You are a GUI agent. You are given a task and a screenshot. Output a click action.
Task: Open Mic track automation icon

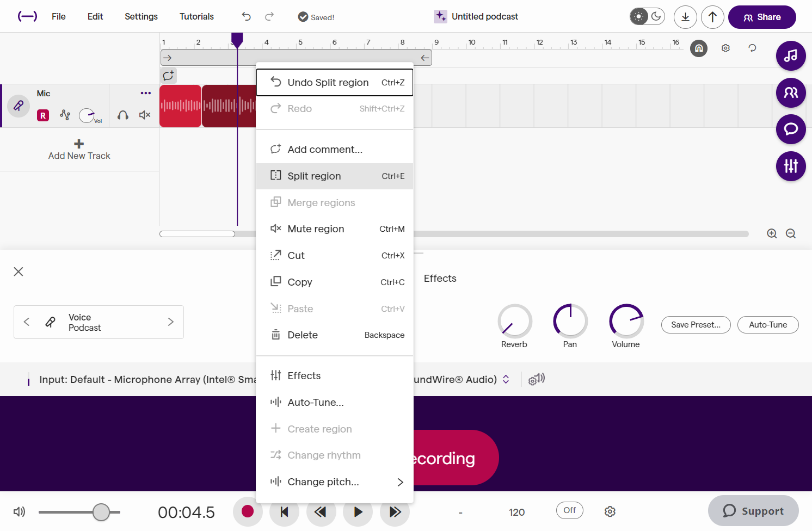coord(65,115)
